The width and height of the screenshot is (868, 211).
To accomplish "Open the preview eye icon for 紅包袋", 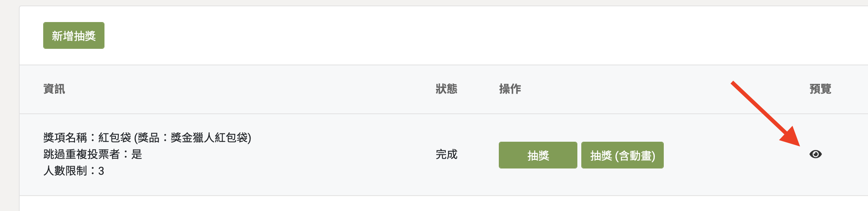I will [815, 154].
